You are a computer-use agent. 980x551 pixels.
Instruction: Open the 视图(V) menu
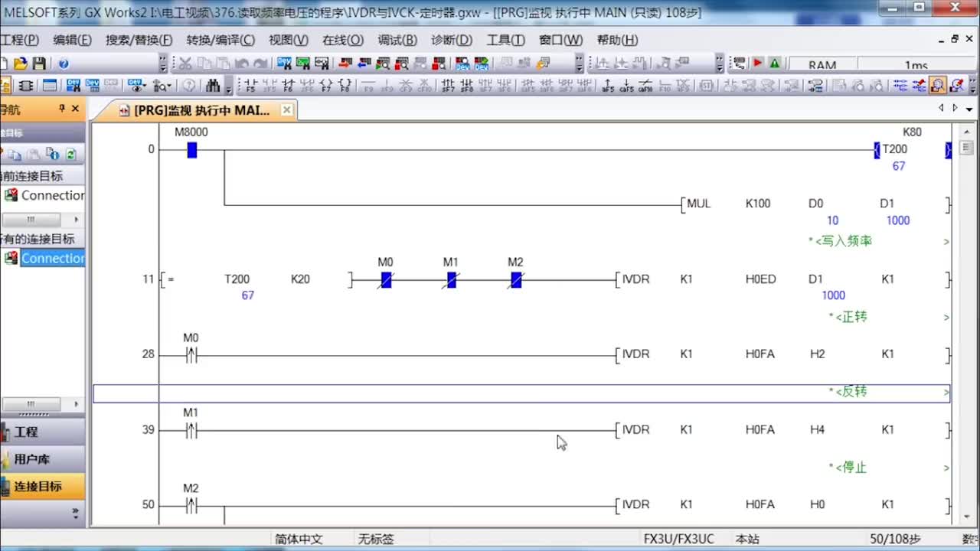[289, 40]
